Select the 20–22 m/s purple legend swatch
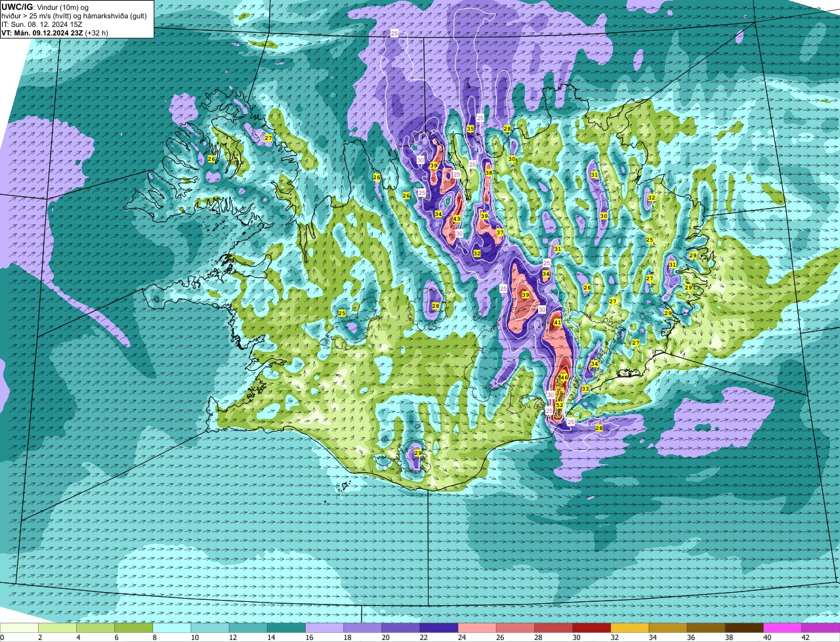 coord(401,628)
